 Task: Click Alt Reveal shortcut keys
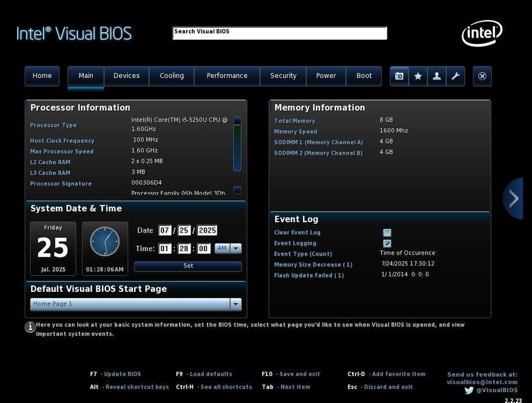tap(130, 387)
